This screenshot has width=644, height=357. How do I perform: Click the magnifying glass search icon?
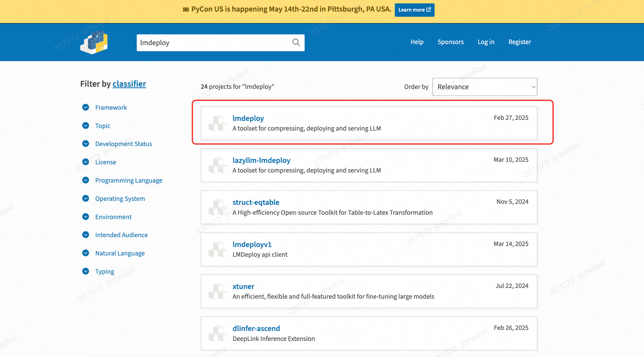(296, 42)
